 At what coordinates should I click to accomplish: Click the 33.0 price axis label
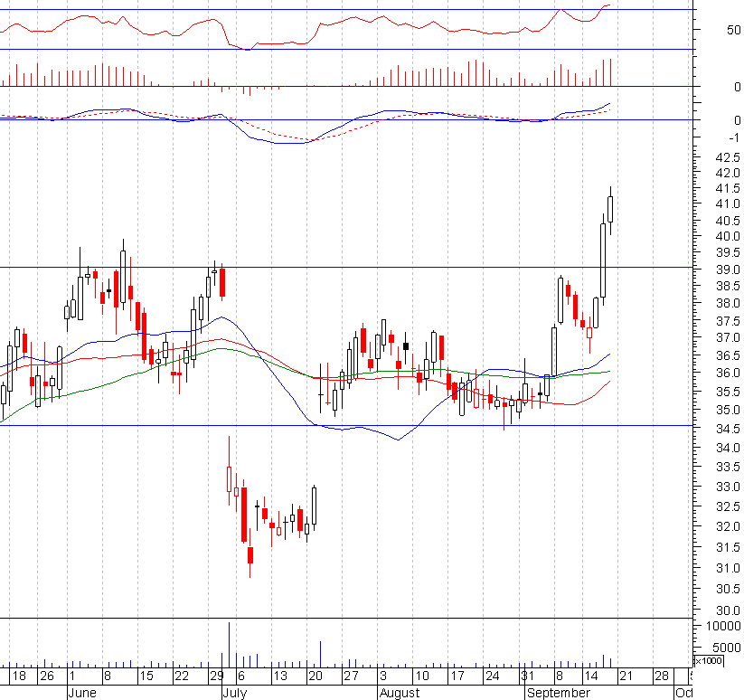pos(728,487)
